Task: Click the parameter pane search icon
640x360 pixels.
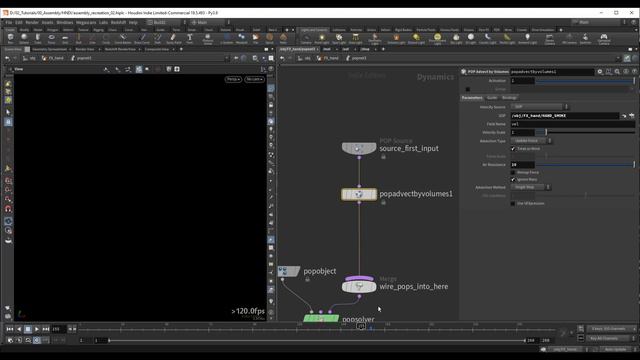Action: 617,71
